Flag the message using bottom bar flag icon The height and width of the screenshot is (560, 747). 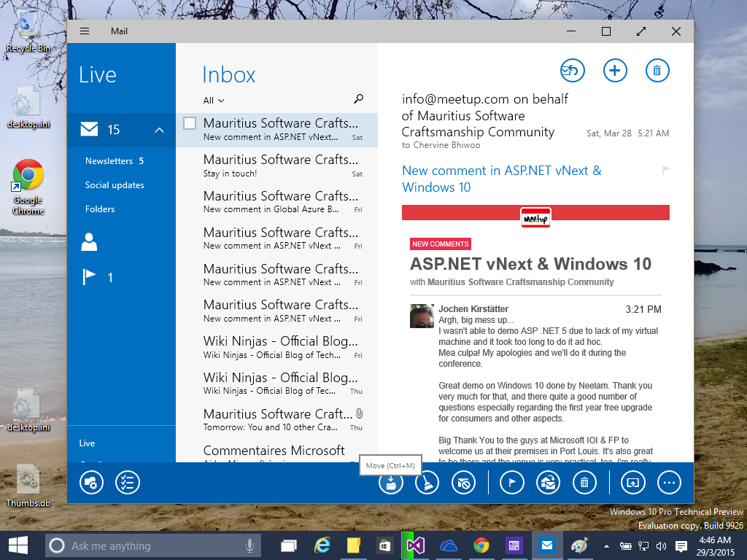pos(511,483)
